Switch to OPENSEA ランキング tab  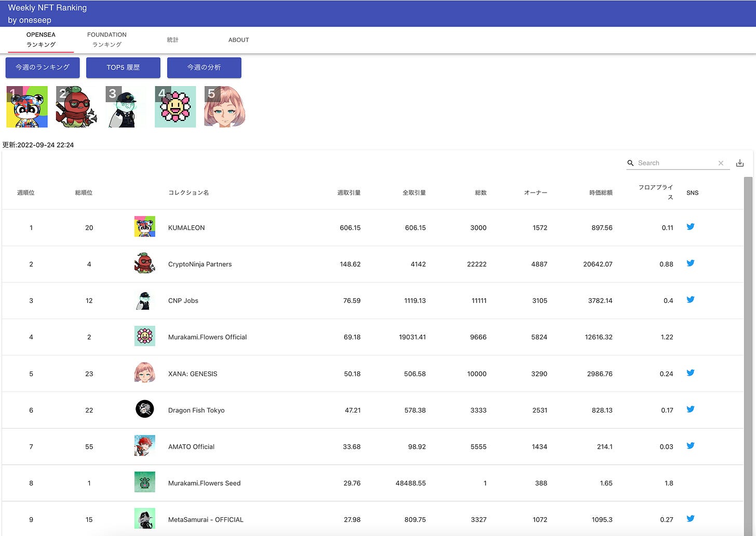tap(41, 39)
